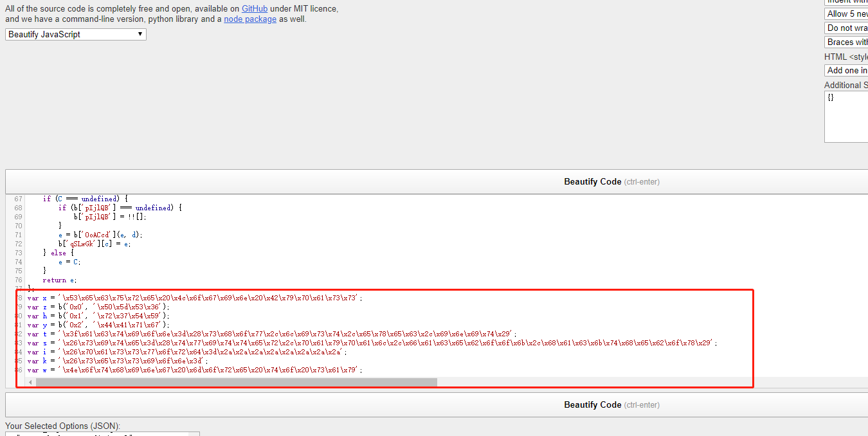Click line number 67 in the gutter

[x=18, y=199]
